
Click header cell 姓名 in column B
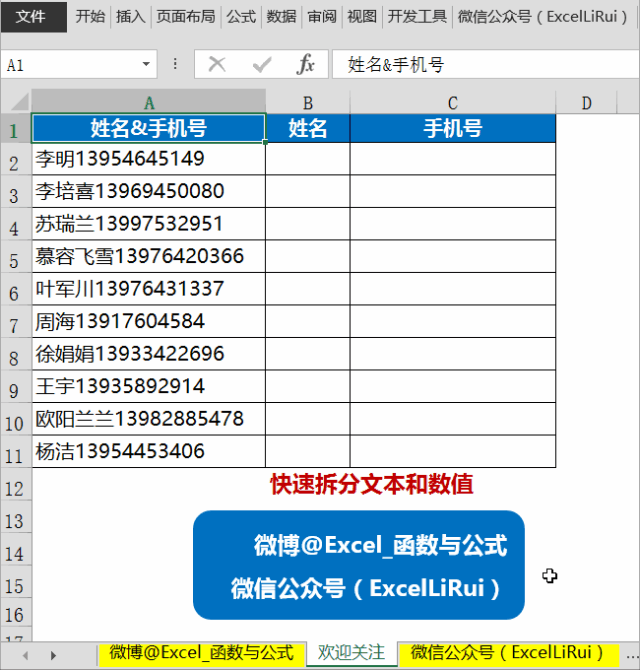tap(308, 128)
